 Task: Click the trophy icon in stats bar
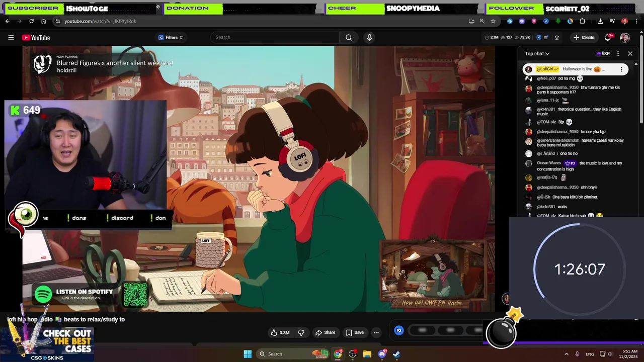(556, 37)
